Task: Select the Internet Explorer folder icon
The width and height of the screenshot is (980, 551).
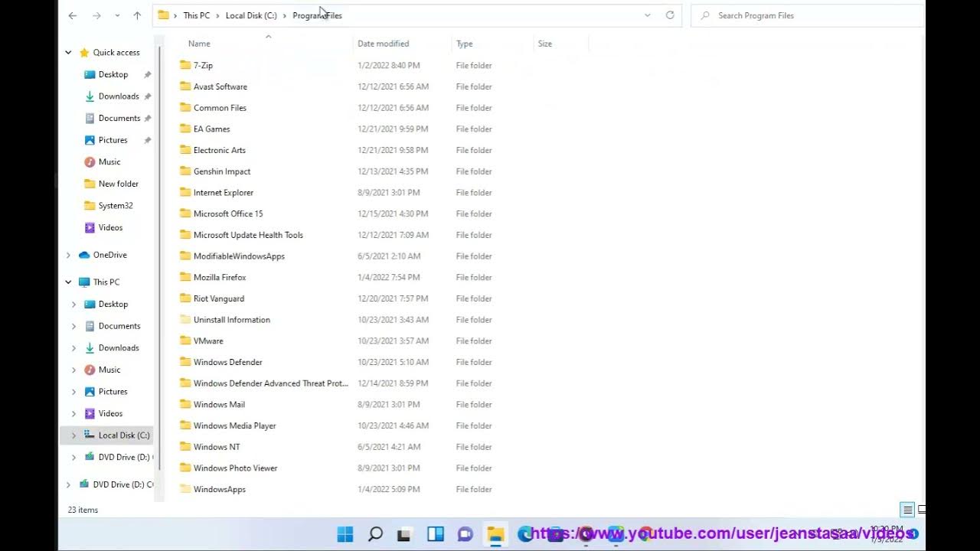Action: pos(185,192)
